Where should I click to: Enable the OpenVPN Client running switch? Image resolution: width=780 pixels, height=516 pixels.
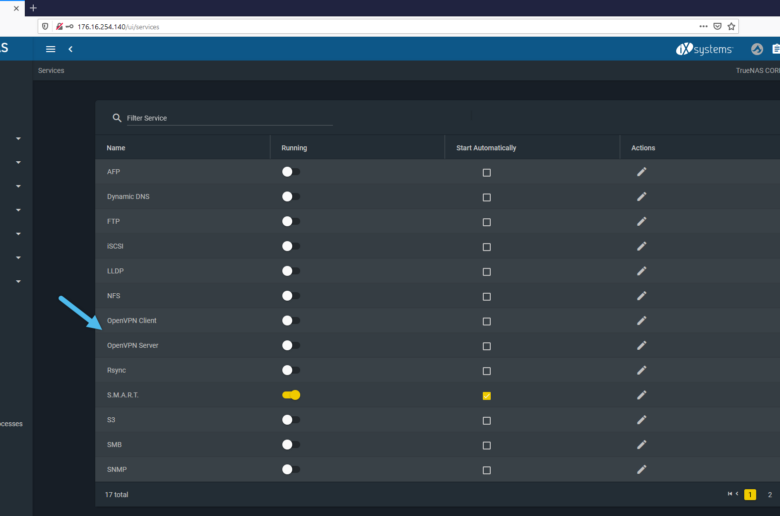(291, 320)
